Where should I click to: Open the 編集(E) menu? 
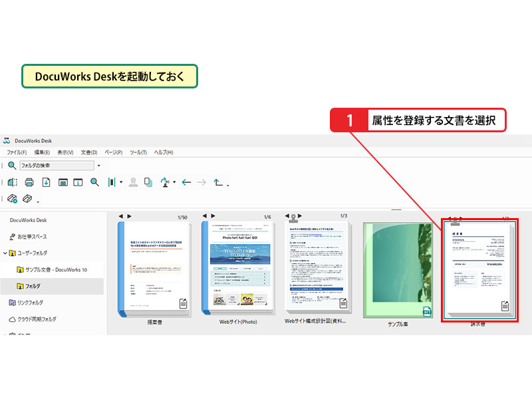click(x=42, y=153)
